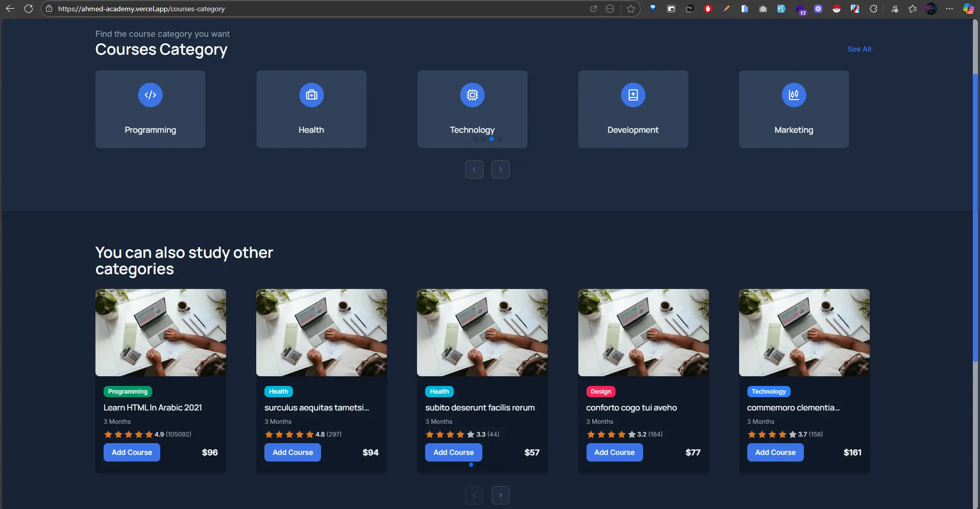
Task: Click the Health tag on surculus course
Action: (279, 392)
